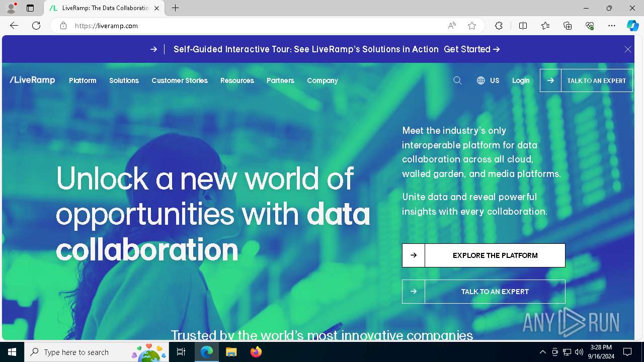
Task: Open the Resources menu
Action: [237, 80]
